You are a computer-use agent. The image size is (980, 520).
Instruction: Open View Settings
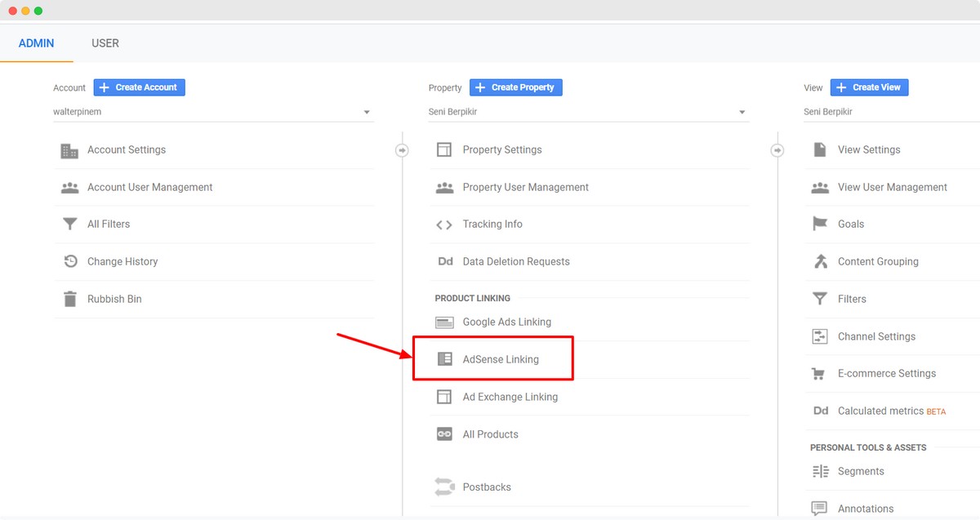pyautogui.click(x=869, y=150)
